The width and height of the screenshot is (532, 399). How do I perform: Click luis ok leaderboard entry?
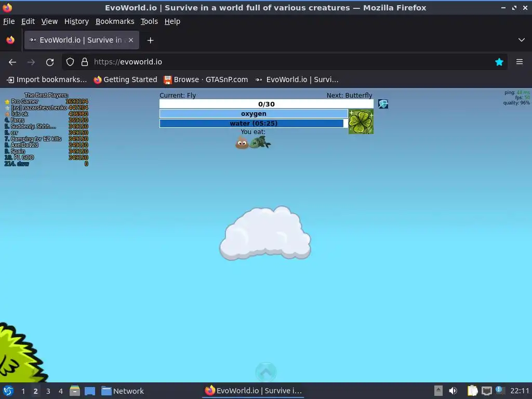[46, 114]
